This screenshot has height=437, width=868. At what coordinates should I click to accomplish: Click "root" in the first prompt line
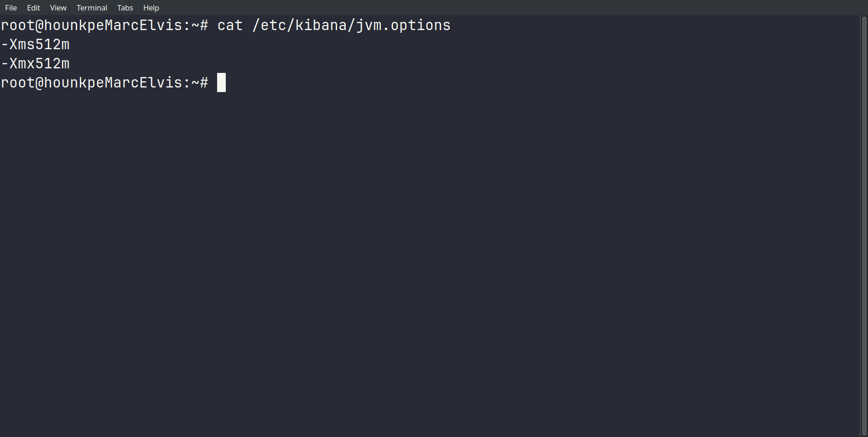[18, 26]
